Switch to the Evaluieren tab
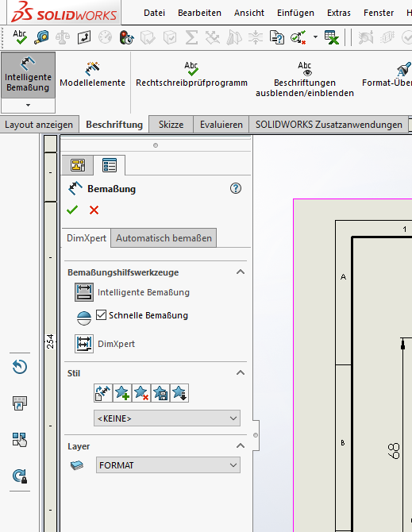 [221, 125]
